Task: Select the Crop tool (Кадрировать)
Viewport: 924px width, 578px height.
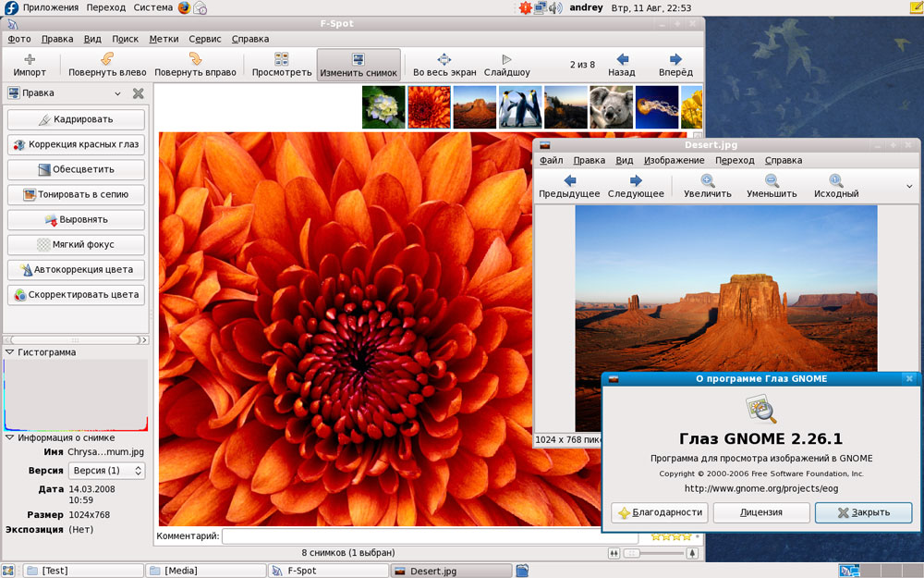Action: click(x=76, y=119)
